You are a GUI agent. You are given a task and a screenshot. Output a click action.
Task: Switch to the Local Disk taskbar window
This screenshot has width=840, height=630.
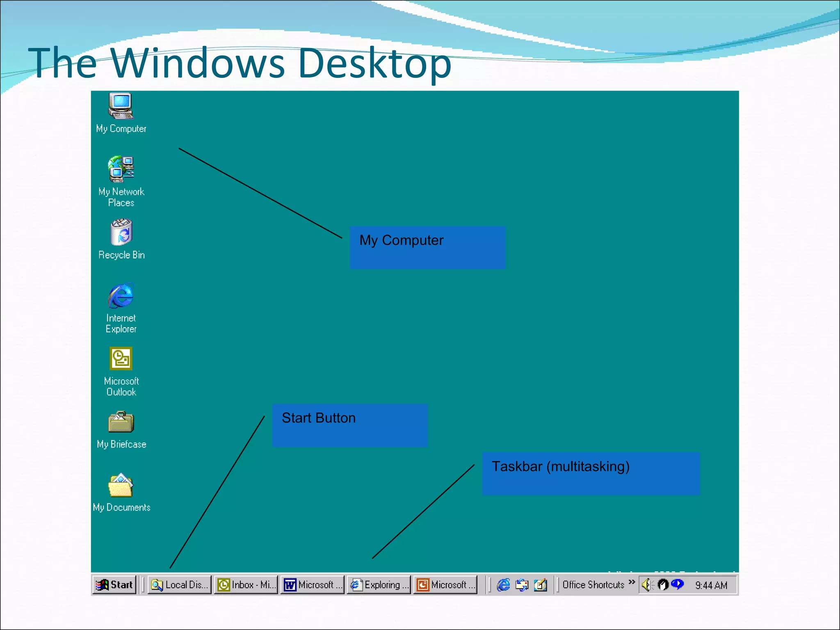pyautogui.click(x=179, y=584)
